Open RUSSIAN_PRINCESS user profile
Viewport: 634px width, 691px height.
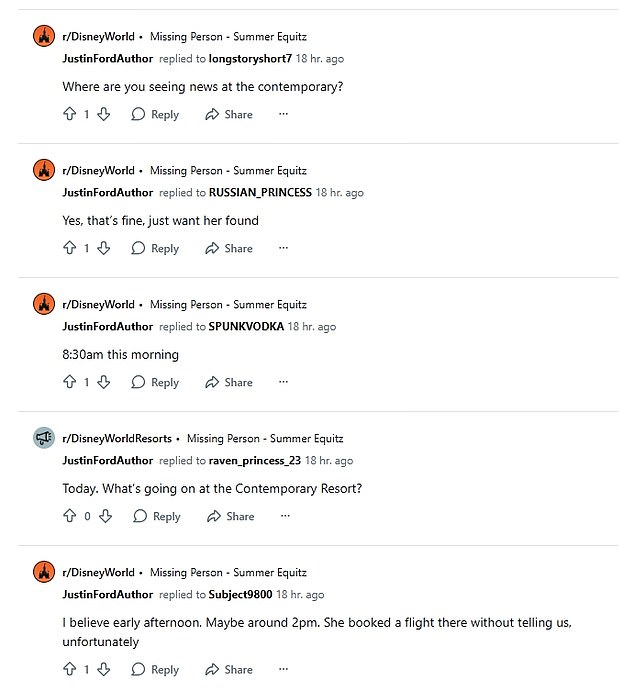[x=260, y=192]
